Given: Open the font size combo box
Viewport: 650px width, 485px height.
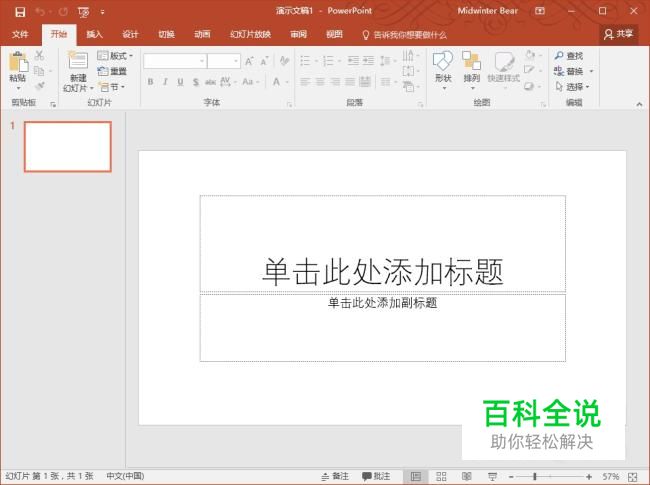Looking at the screenshot, I should point(224,61).
